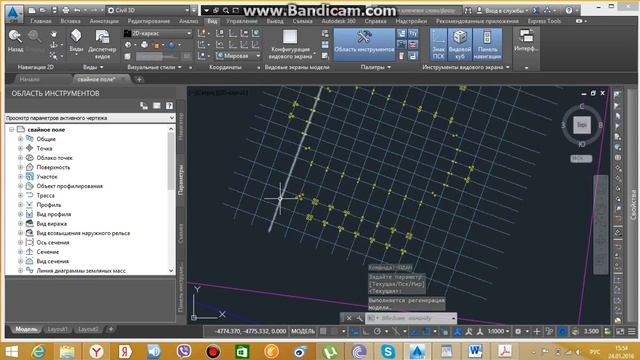640x360 pixels.
Task: Click toolspace tree scrollbar down arrow
Action: coord(171,271)
